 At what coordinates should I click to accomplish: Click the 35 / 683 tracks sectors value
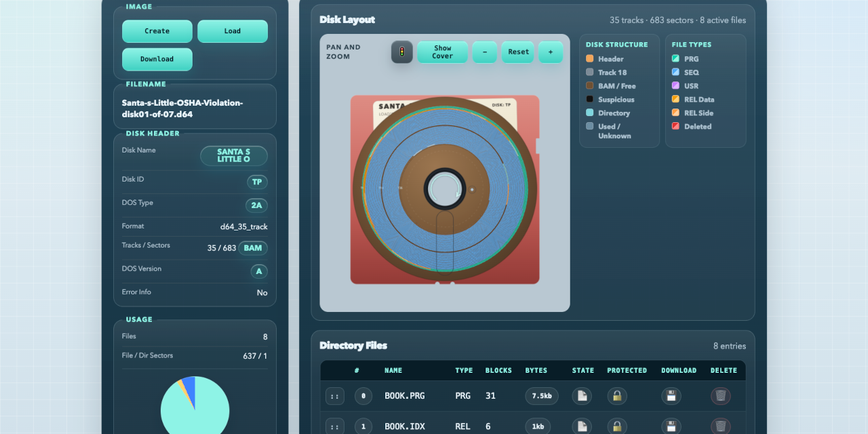[x=222, y=248]
